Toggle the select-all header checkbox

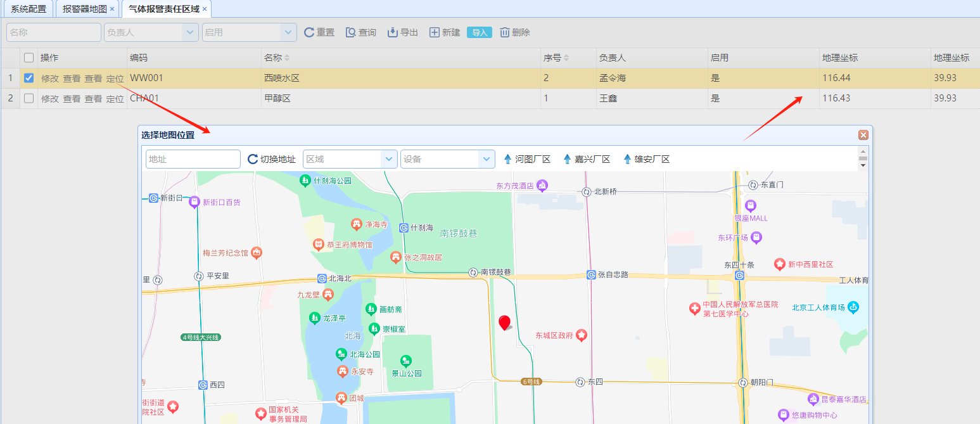[29, 58]
